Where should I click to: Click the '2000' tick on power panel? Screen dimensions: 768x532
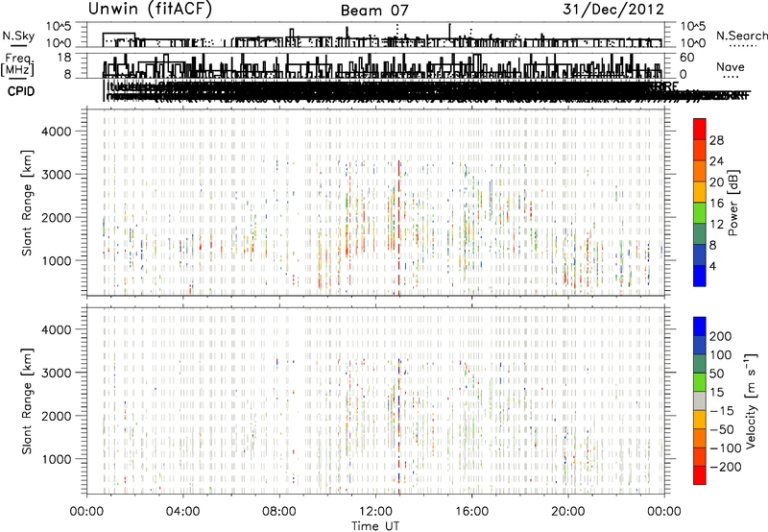click(56, 217)
